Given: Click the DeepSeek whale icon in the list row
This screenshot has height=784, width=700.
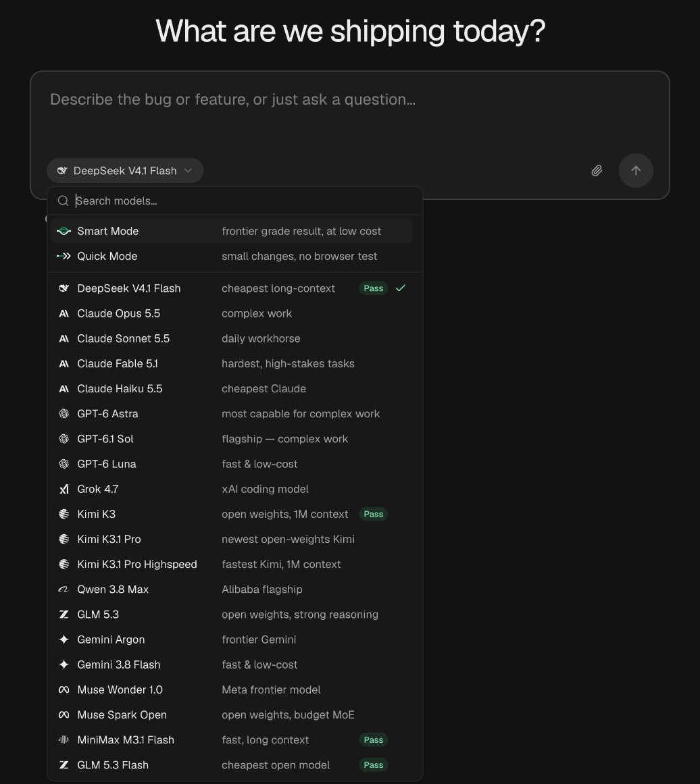Looking at the screenshot, I should pyautogui.click(x=64, y=288).
